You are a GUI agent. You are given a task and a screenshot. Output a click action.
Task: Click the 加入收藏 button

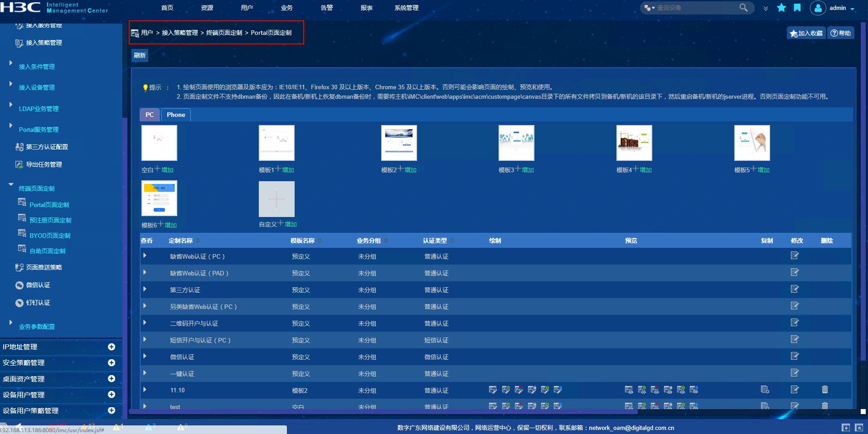click(806, 33)
